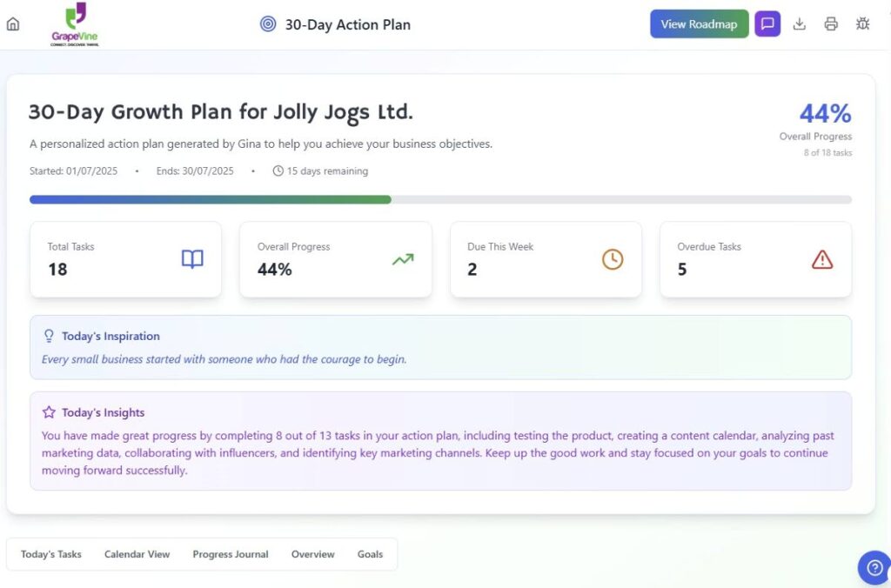Click the home icon in the header
This screenshot has width=891, height=588.
click(x=13, y=24)
